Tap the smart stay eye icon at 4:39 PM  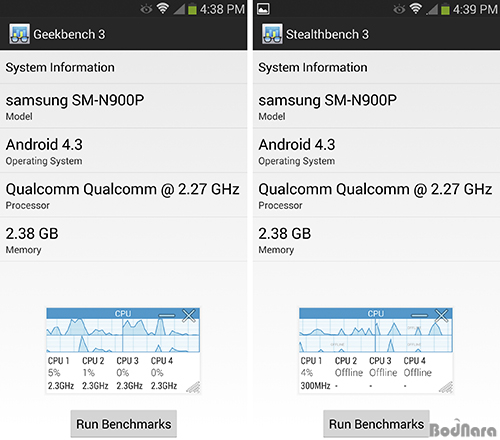pos(399,9)
